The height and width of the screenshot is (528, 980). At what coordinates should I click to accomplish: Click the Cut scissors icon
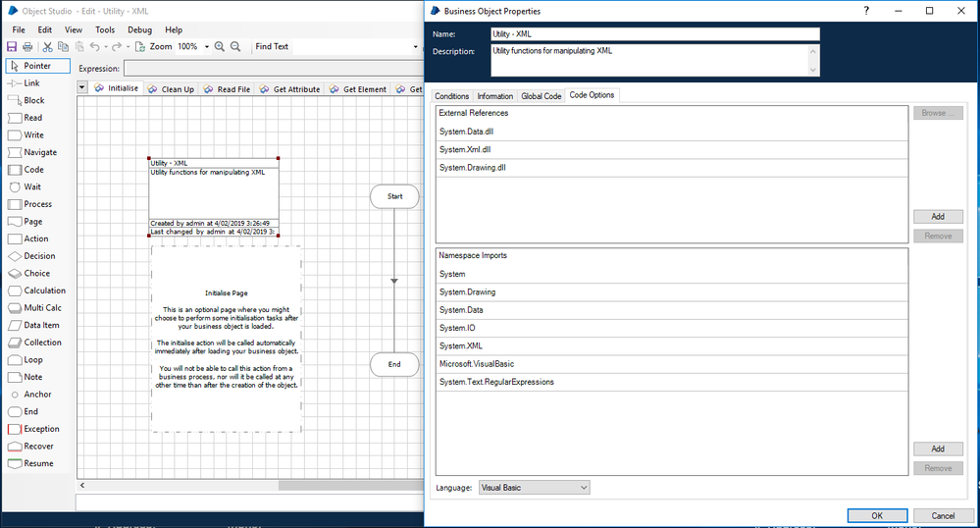point(47,46)
